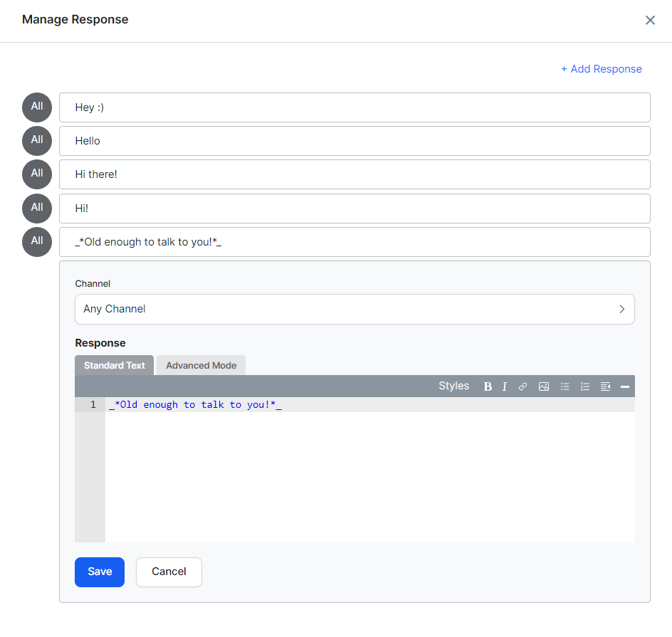Viewport: 672px width, 637px height.
Task: Insert a horizontal rule line
Action: (x=625, y=386)
